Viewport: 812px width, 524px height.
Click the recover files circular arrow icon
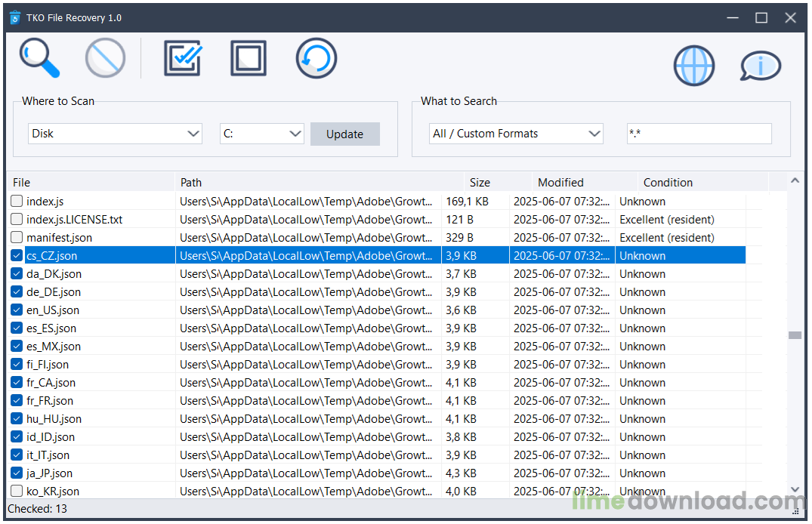(x=316, y=58)
